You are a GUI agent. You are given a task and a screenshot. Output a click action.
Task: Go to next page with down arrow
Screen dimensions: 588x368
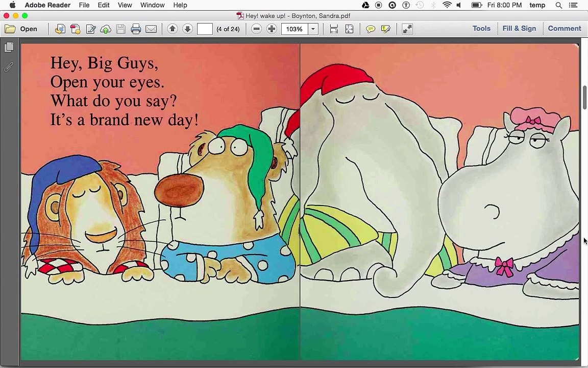click(187, 29)
